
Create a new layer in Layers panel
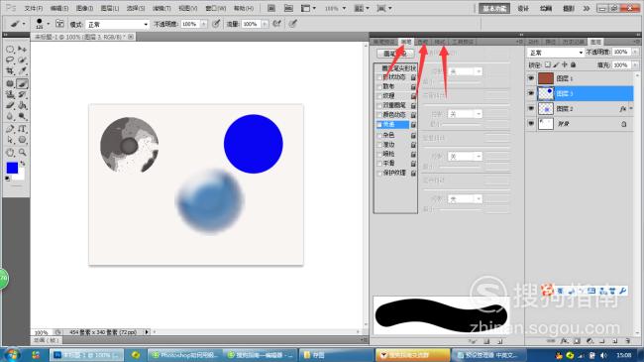click(x=615, y=341)
